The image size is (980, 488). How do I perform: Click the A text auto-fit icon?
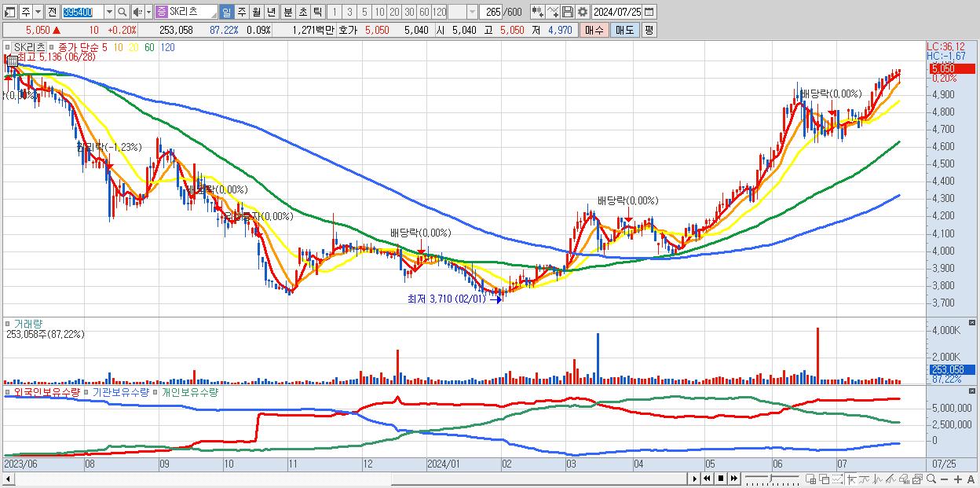point(971,479)
